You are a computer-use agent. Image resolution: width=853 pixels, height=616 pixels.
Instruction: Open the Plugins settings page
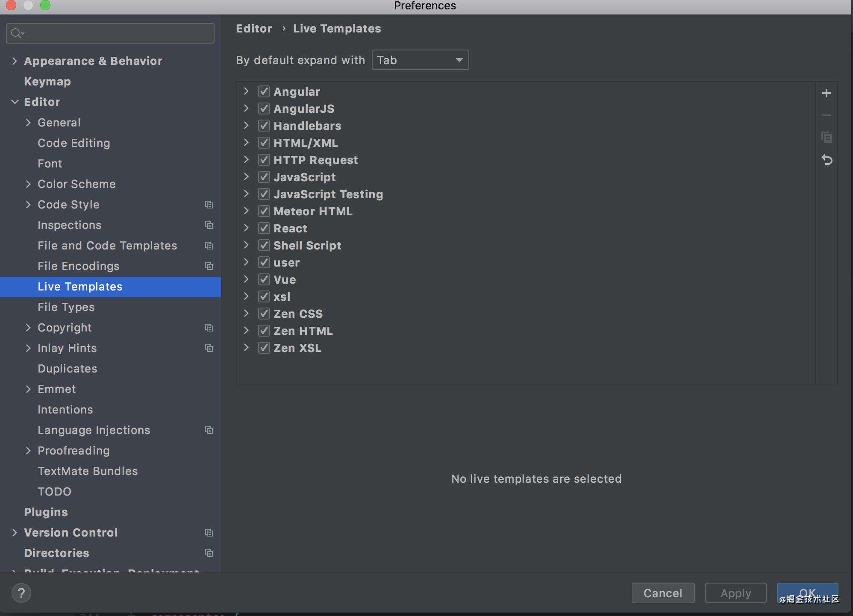(x=46, y=512)
